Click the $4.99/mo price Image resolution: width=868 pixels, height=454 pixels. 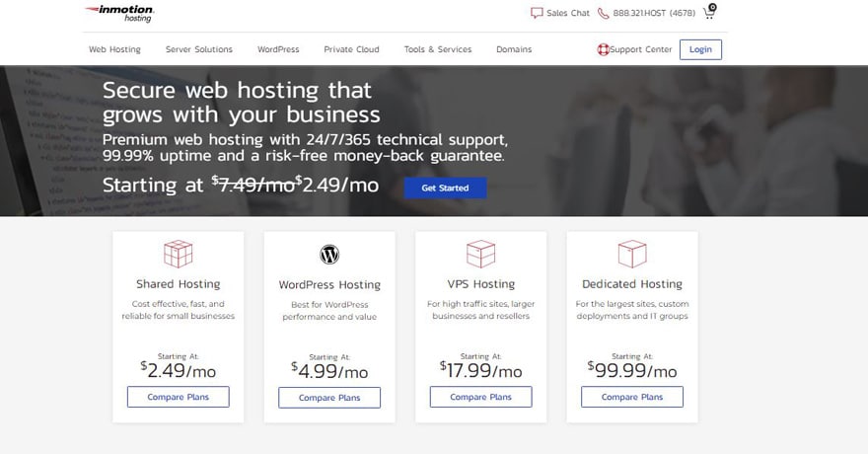tap(329, 370)
